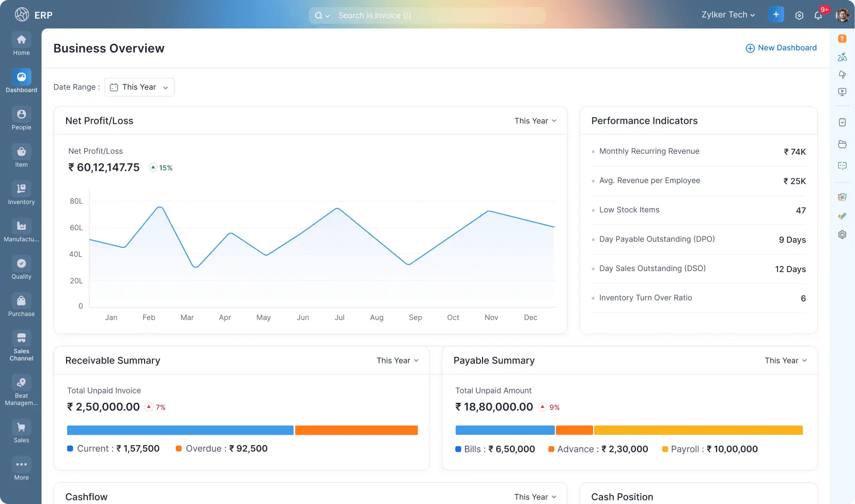Click the invoice search field

pyautogui.click(x=428, y=15)
